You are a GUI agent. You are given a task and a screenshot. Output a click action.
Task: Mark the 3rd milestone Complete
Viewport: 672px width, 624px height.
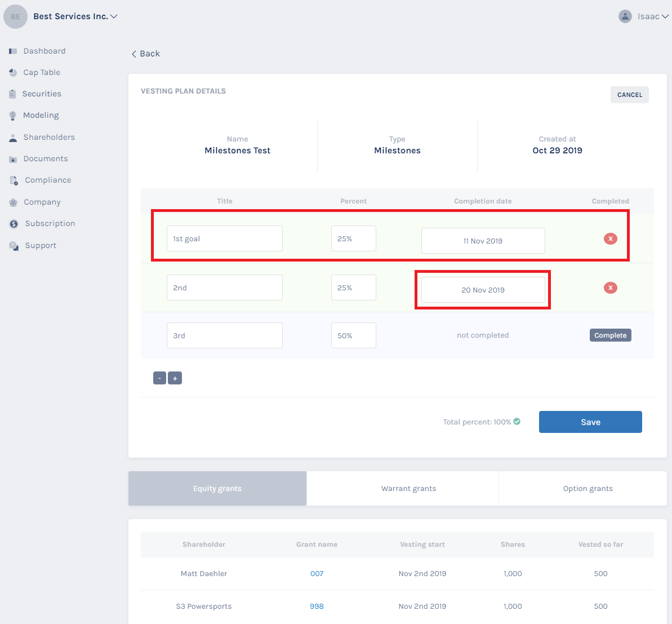(610, 335)
